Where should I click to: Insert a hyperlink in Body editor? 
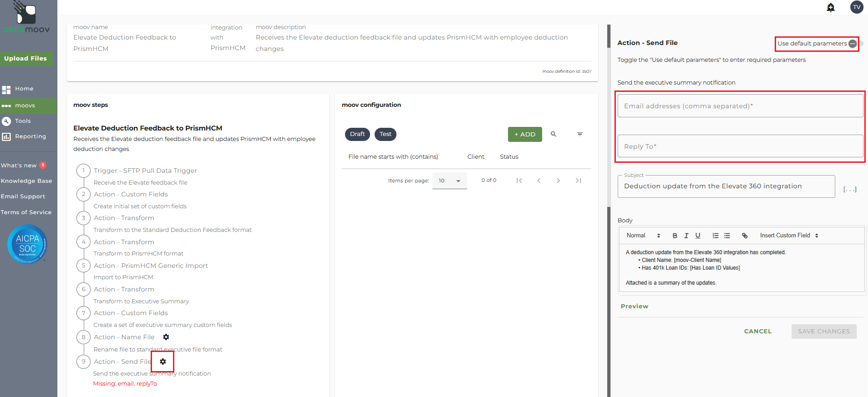click(745, 236)
